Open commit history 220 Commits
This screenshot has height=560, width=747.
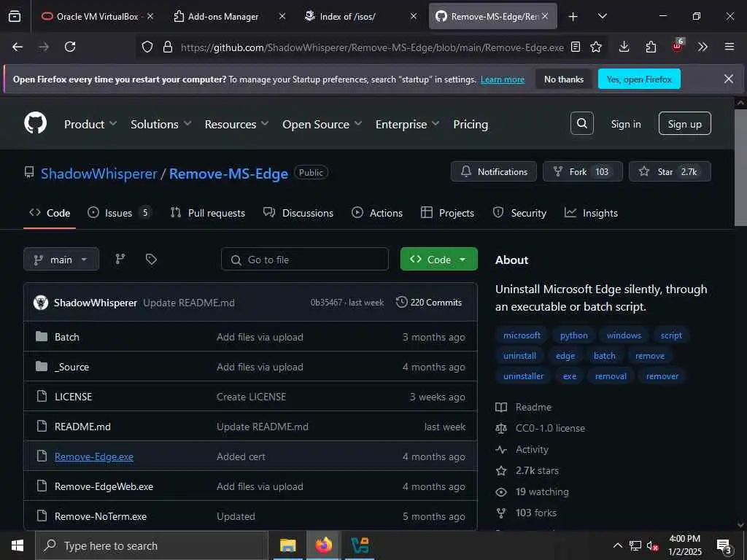pos(429,303)
